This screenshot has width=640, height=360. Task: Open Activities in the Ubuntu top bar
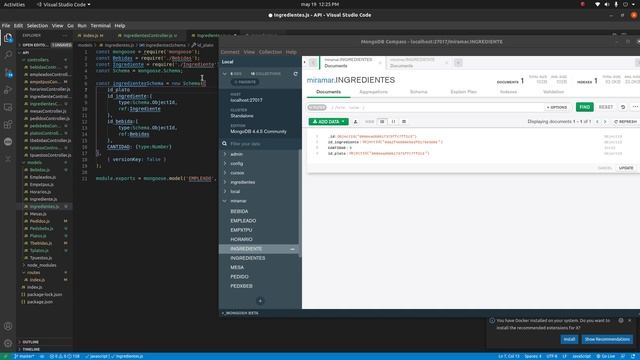point(14,4)
